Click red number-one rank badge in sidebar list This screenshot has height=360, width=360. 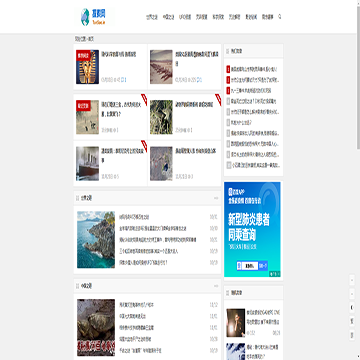tap(228, 69)
